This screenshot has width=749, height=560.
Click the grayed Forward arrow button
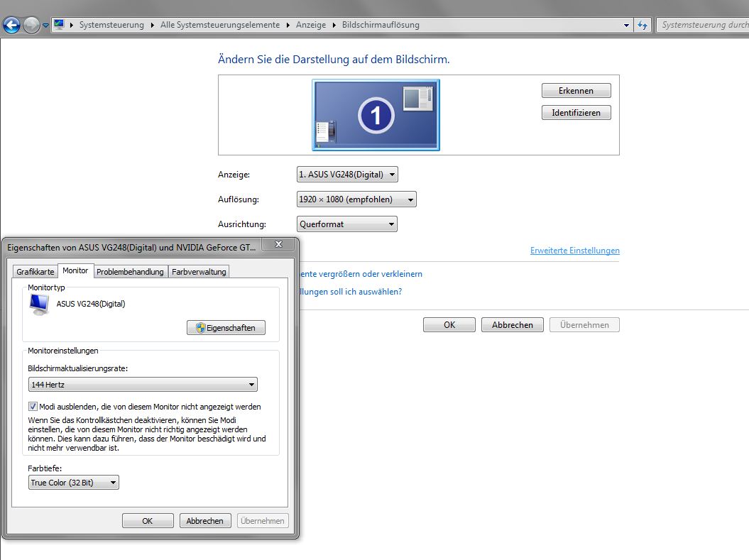point(31,25)
